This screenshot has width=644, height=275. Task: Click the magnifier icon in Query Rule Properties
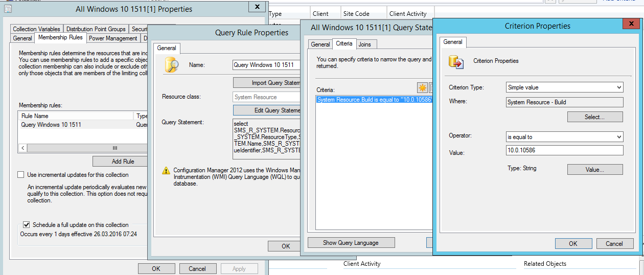(x=171, y=65)
